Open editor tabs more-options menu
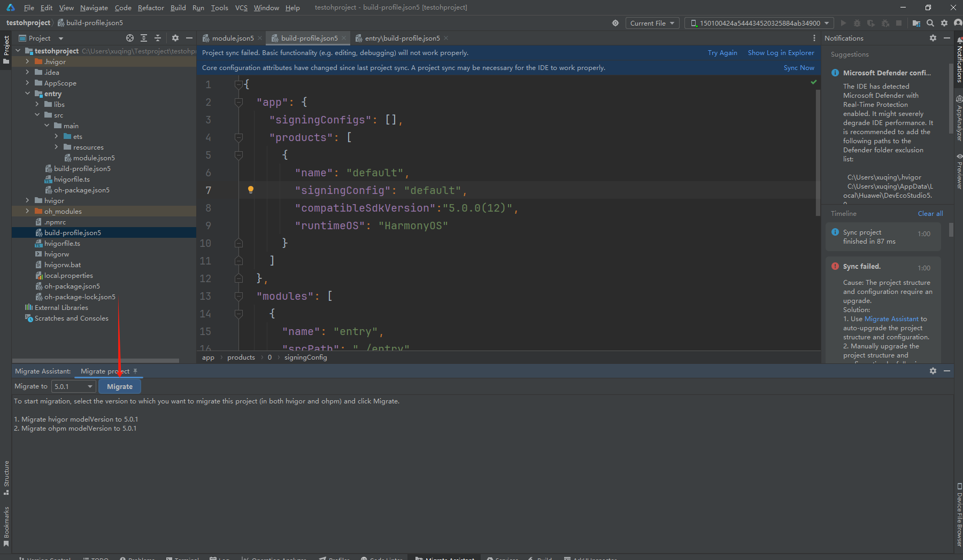963x560 pixels. click(814, 38)
